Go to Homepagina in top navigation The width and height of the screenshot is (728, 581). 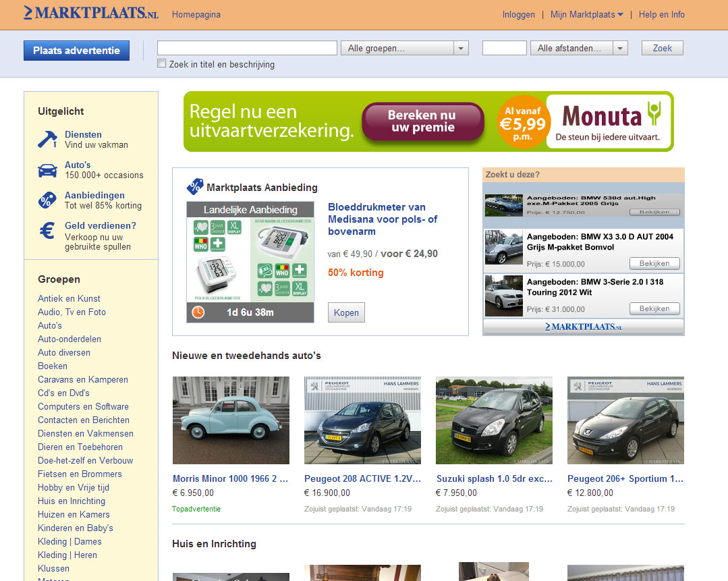196,14
